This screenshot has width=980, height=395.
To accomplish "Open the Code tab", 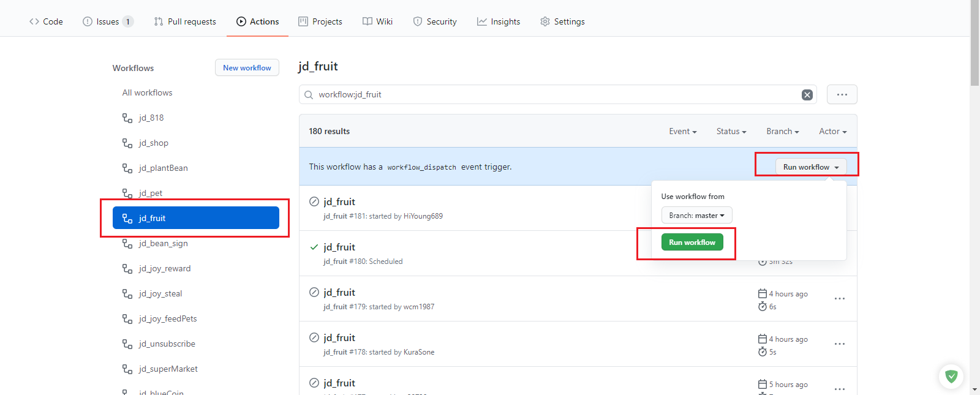I will tap(46, 21).
